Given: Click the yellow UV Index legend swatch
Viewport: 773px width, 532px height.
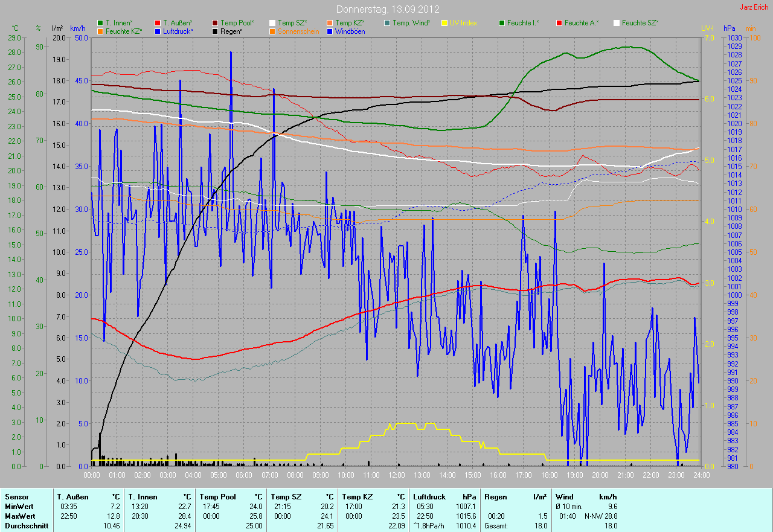Looking at the screenshot, I should [444, 23].
